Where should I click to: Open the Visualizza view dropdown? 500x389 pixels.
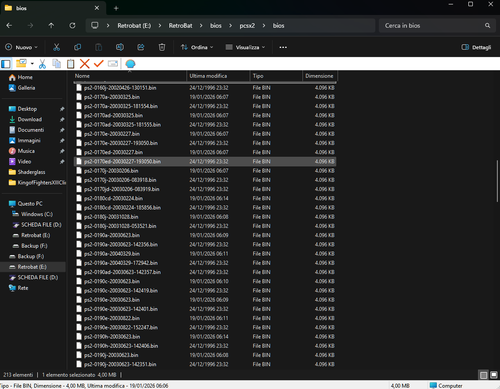245,47
